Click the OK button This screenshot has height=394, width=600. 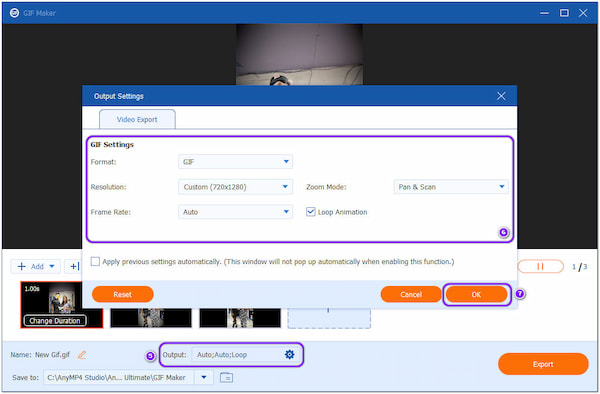click(476, 294)
